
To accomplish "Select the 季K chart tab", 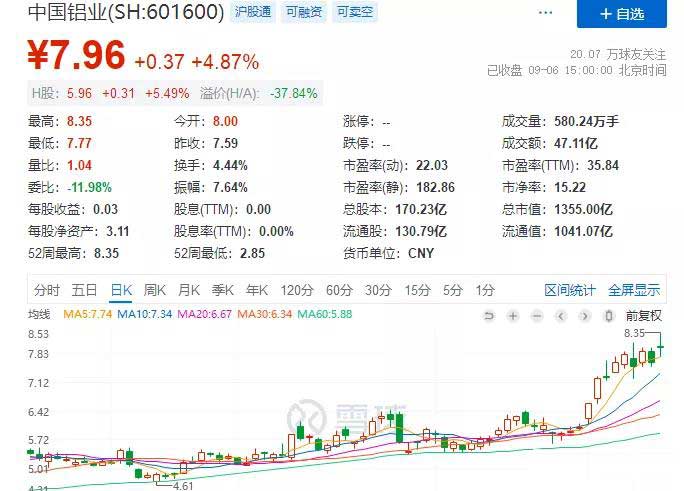I will pos(222,290).
